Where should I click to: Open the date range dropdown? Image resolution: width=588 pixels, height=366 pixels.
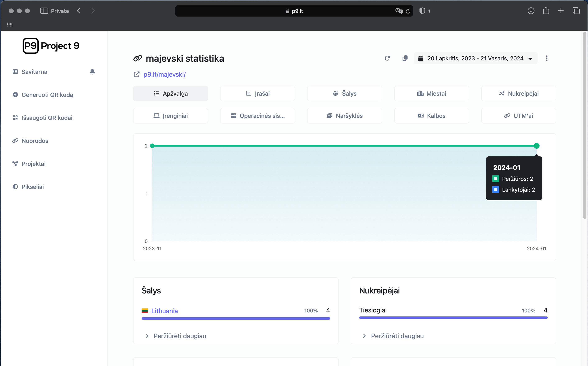pos(475,58)
